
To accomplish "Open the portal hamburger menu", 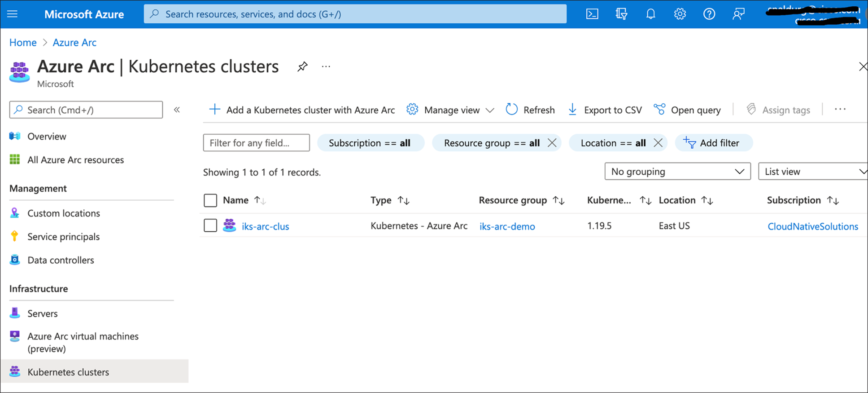I will [13, 14].
